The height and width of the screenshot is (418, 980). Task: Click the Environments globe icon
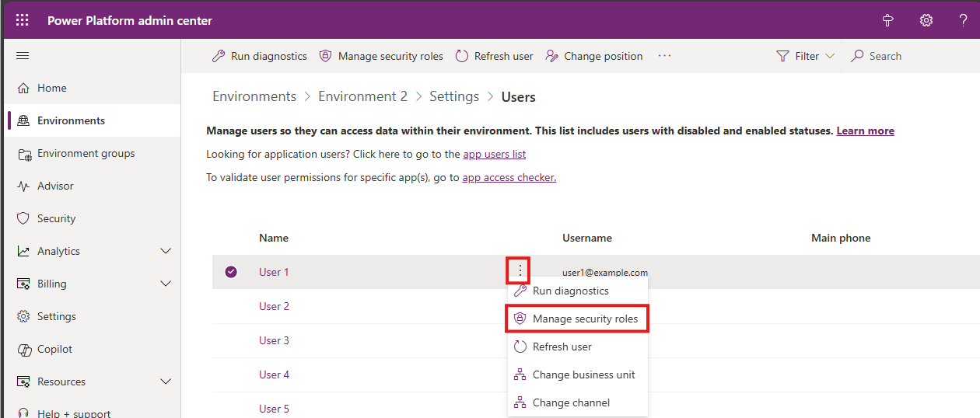(23, 120)
